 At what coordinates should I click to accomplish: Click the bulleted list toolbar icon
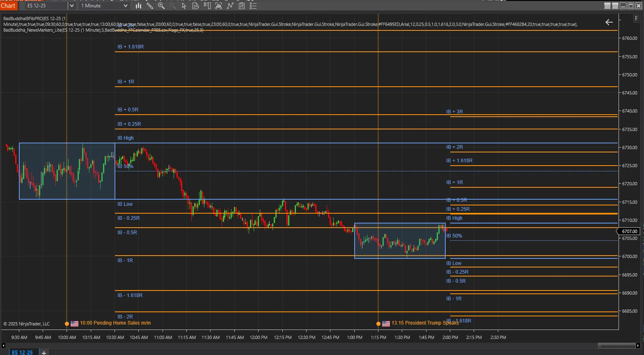(x=253, y=6)
